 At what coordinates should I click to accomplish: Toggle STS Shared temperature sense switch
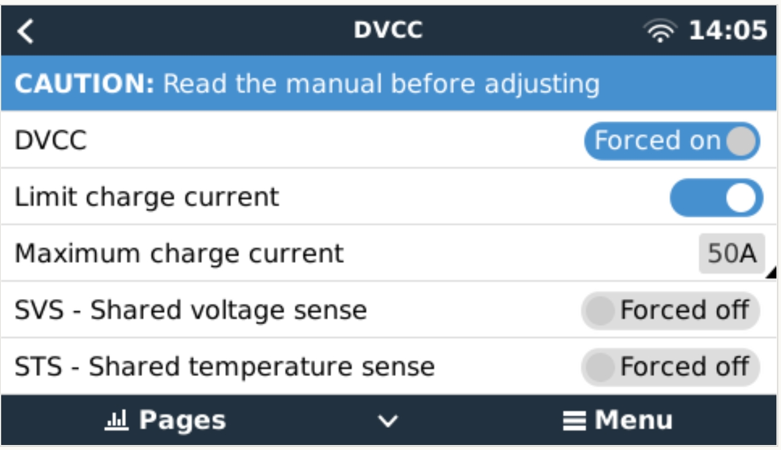670,367
